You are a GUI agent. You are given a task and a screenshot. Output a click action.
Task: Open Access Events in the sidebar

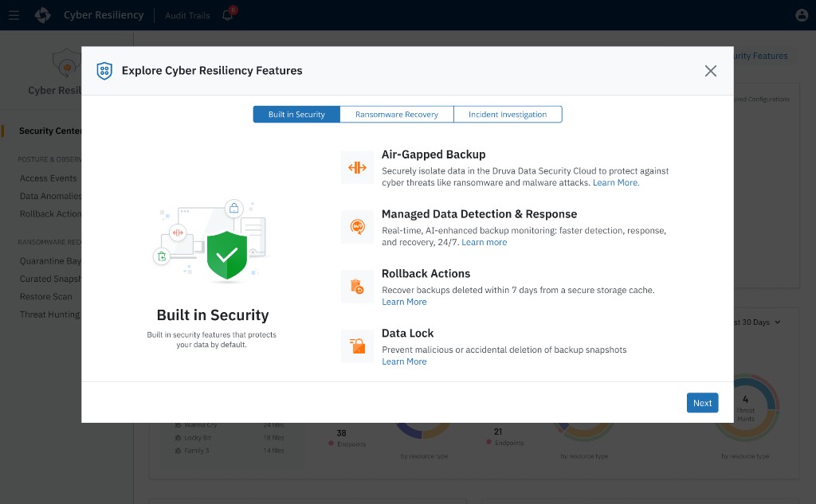pos(48,178)
